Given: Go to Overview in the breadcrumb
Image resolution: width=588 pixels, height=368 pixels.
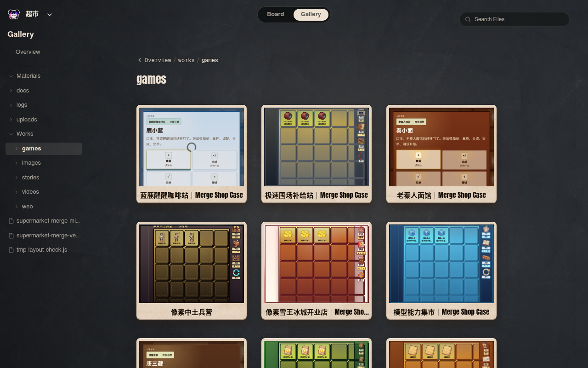Looking at the screenshot, I should pos(158,60).
